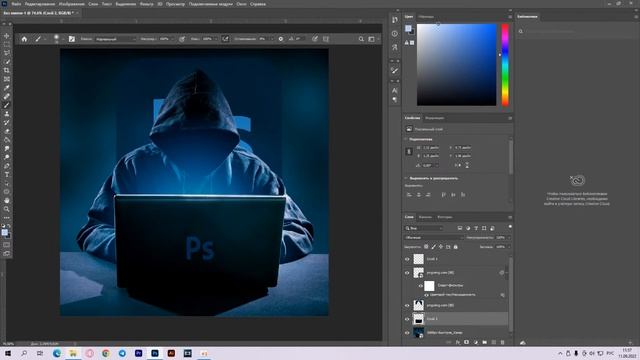Open the three-dots edit toolbar button
This screenshot has height=360, width=640.
point(7,218)
